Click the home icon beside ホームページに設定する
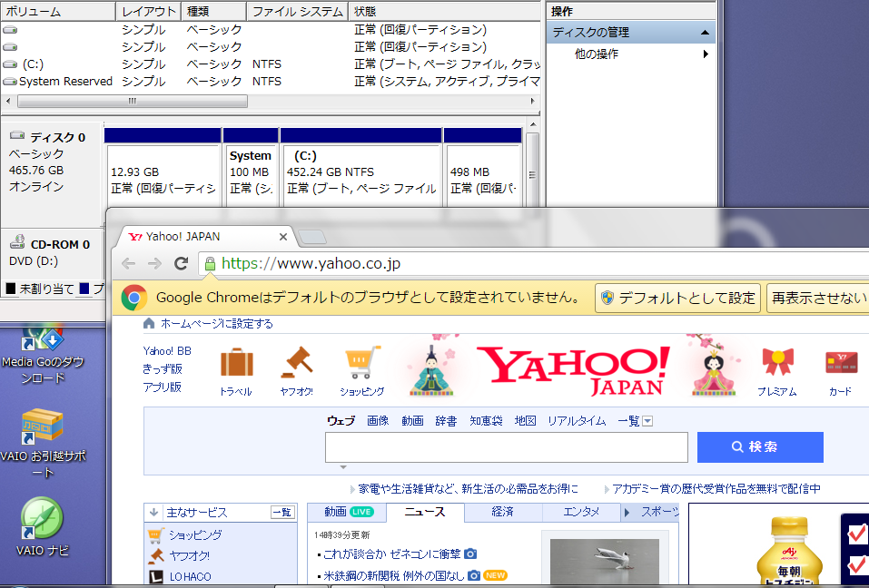 point(149,323)
